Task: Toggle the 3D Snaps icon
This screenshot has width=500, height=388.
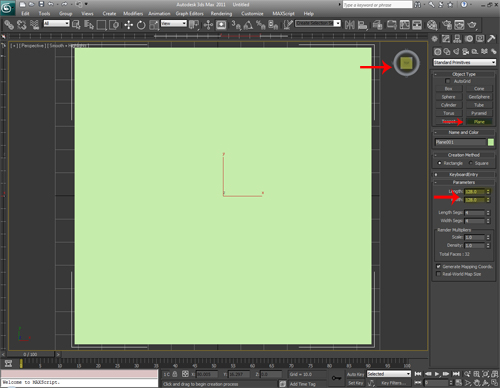Action: (x=236, y=25)
